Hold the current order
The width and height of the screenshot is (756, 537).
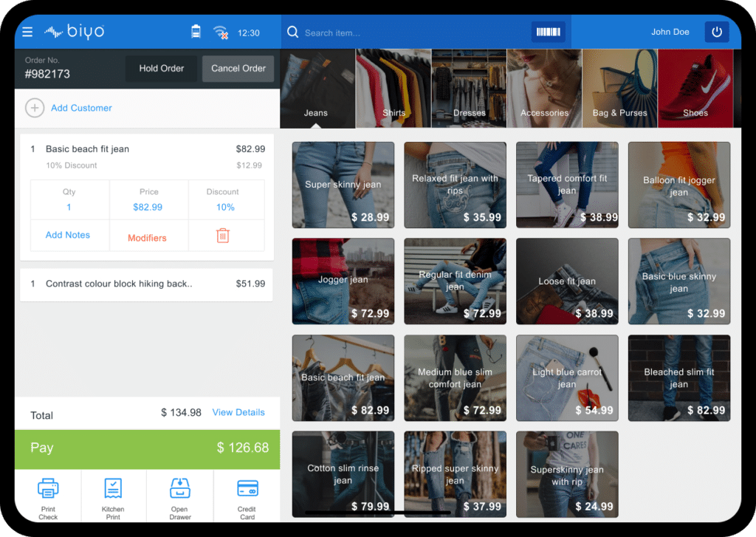point(161,68)
